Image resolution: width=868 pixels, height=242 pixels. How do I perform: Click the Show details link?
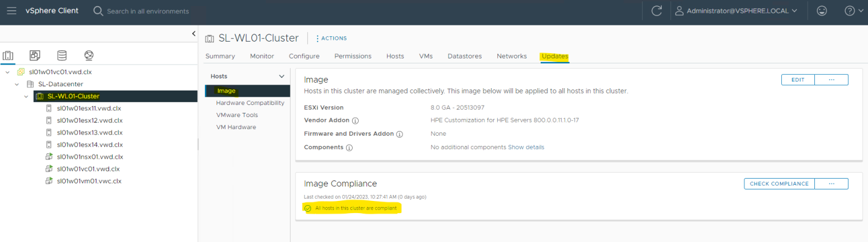(x=526, y=147)
